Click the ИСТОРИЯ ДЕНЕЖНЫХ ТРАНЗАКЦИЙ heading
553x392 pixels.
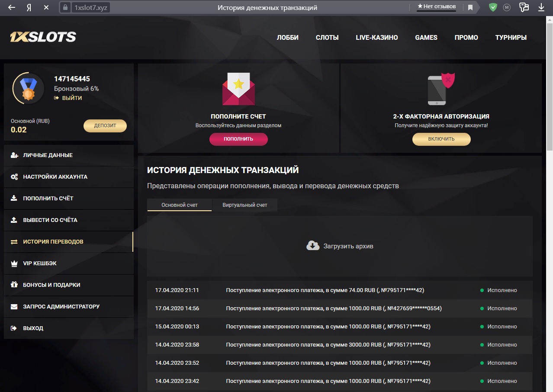click(223, 170)
